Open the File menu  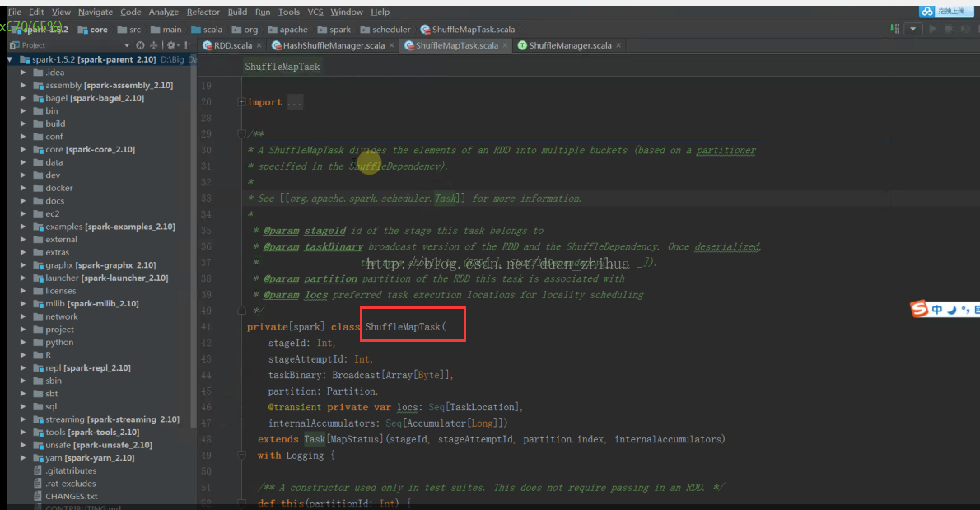14,12
